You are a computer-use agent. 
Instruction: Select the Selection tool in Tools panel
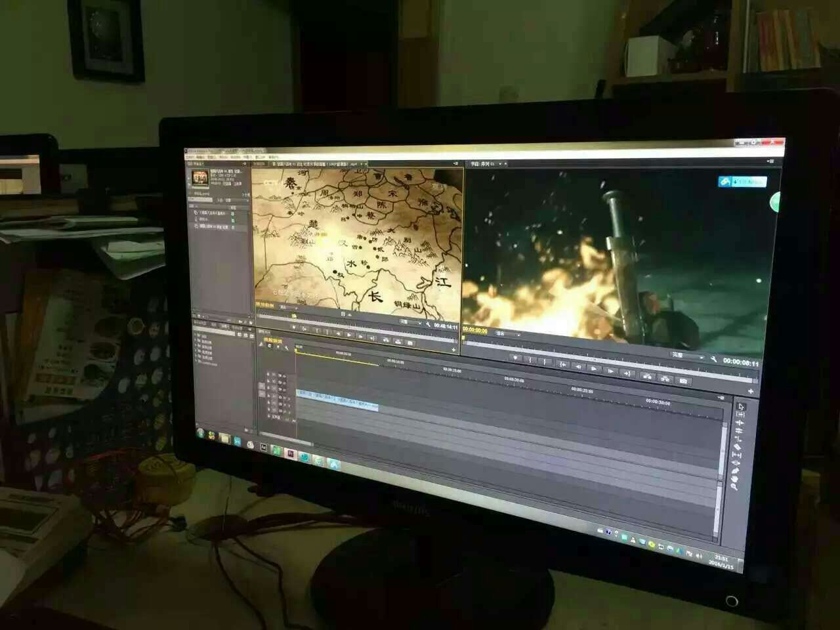pos(741,407)
